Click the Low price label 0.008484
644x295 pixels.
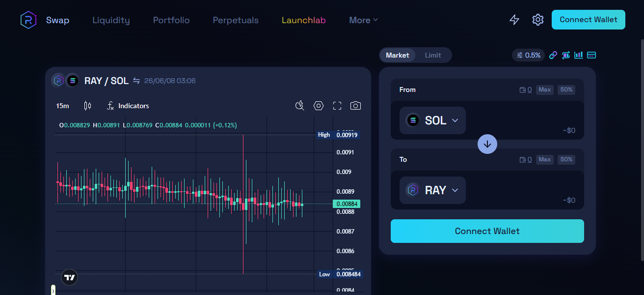point(349,274)
